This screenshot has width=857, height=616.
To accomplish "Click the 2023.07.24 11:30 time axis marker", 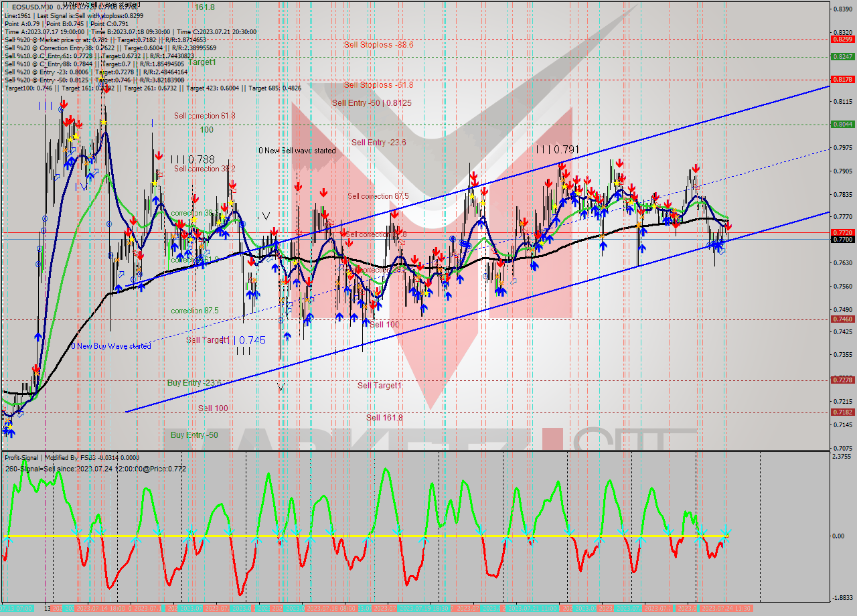I will click(725, 608).
